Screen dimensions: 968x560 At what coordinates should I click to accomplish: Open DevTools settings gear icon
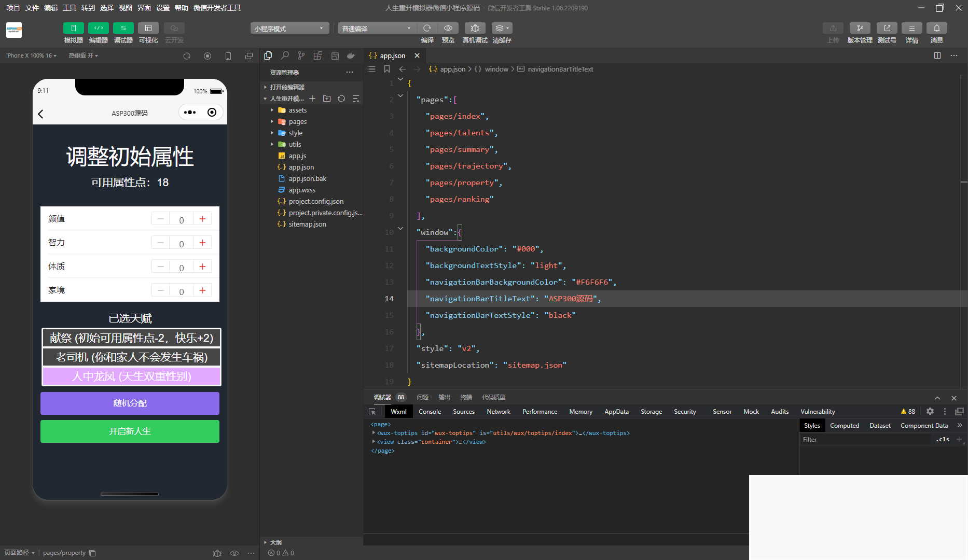(930, 411)
